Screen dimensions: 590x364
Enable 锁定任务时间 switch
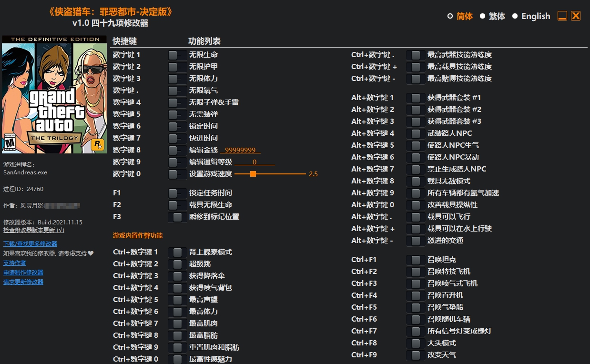coord(177,193)
